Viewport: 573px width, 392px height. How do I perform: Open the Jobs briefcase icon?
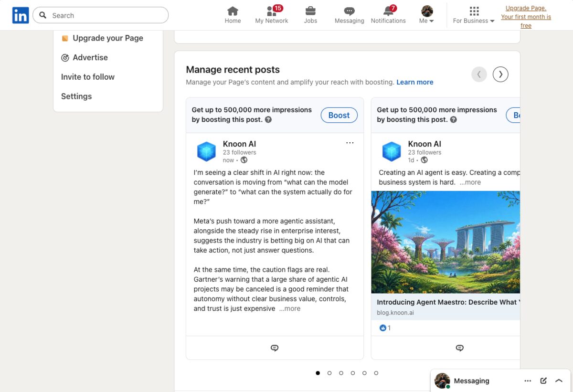pos(310,15)
